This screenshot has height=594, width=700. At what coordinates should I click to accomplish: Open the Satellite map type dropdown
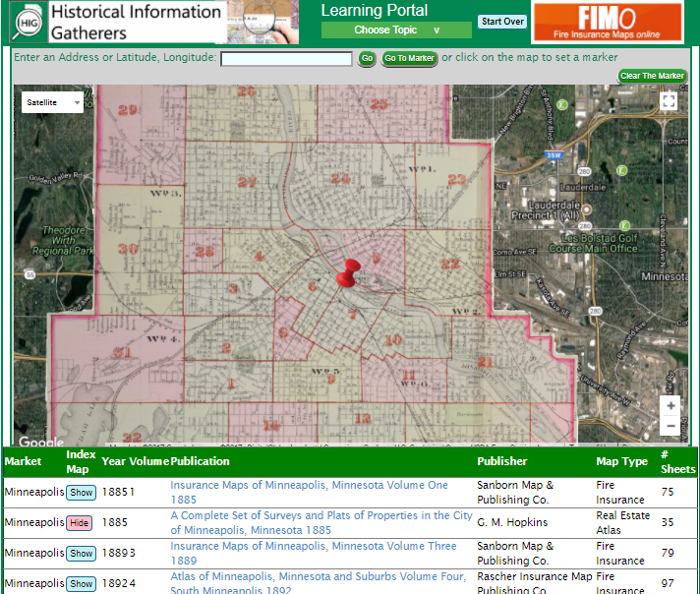tap(52, 102)
